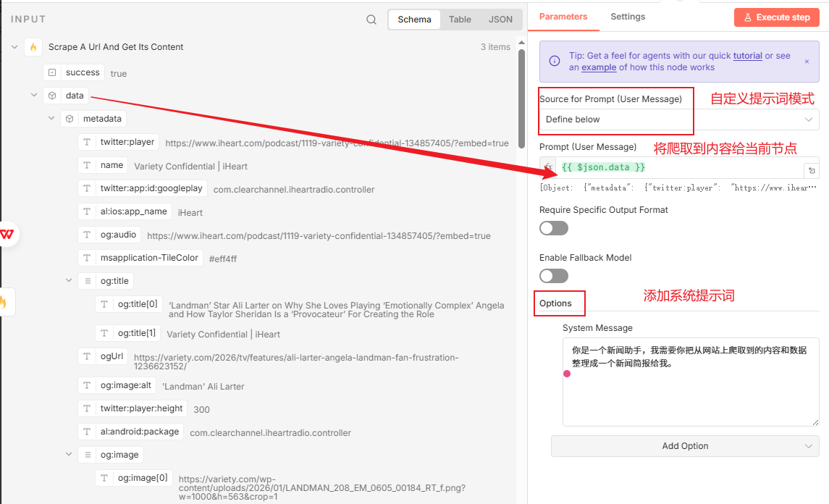Click the text type icon for ogUrl

click(87, 356)
